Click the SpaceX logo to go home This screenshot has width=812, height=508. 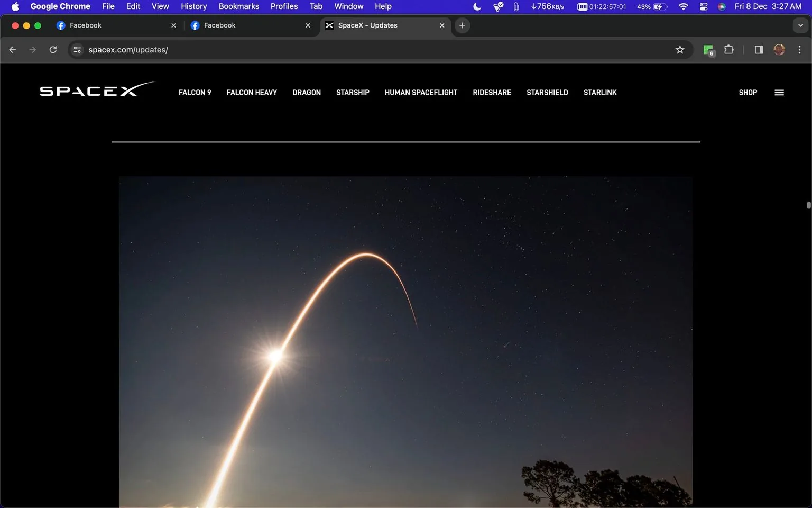pos(97,90)
